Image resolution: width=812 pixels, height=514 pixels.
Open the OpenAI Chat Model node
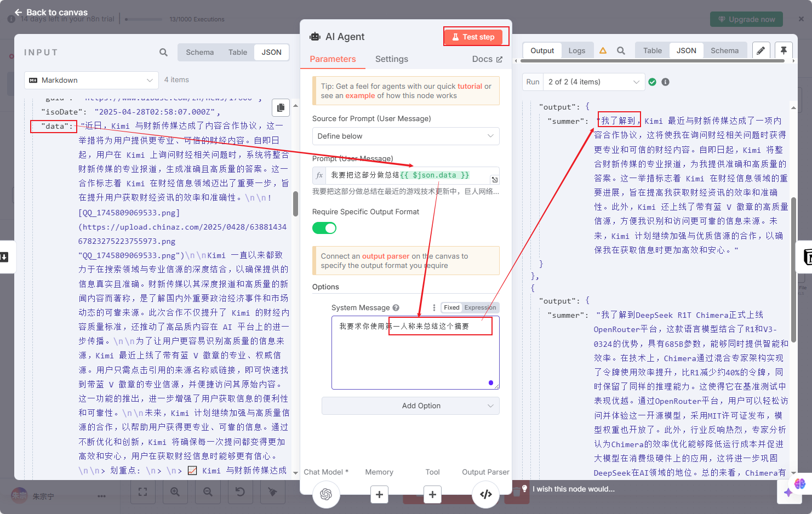(326, 494)
